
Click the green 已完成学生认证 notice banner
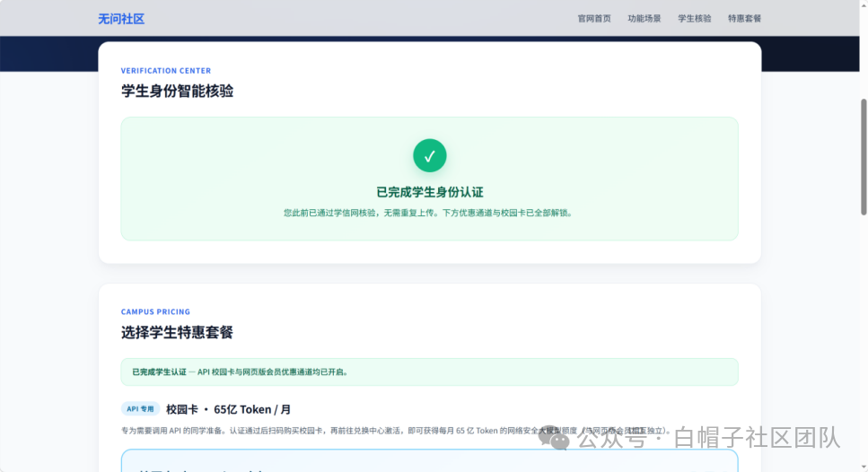tap(430, 371)
